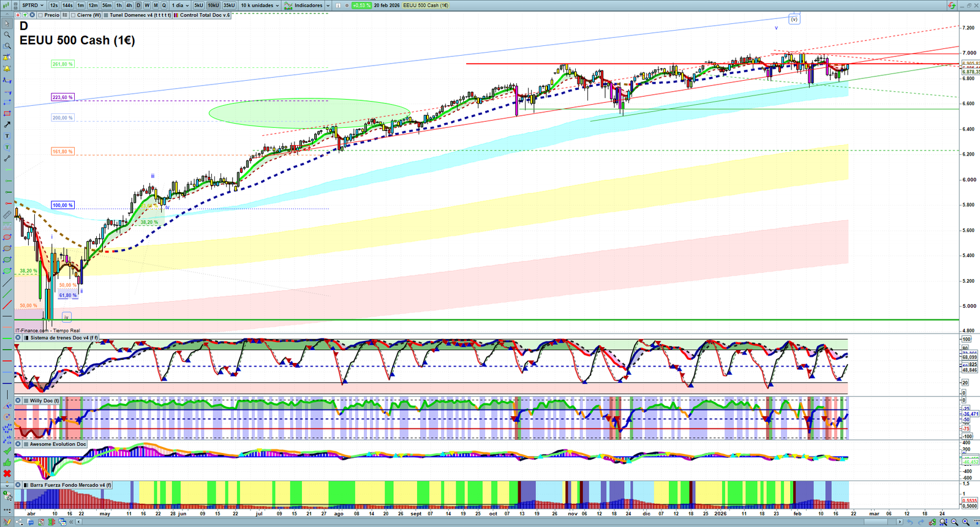Click the Tunel Domenec v4 indicator label
980x527 pixels.
coord(140,15)
